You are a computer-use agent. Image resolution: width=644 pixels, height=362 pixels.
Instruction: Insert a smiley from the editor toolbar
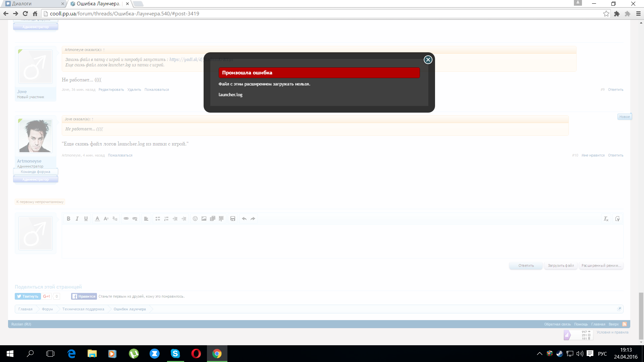click(x=195, y=219)
